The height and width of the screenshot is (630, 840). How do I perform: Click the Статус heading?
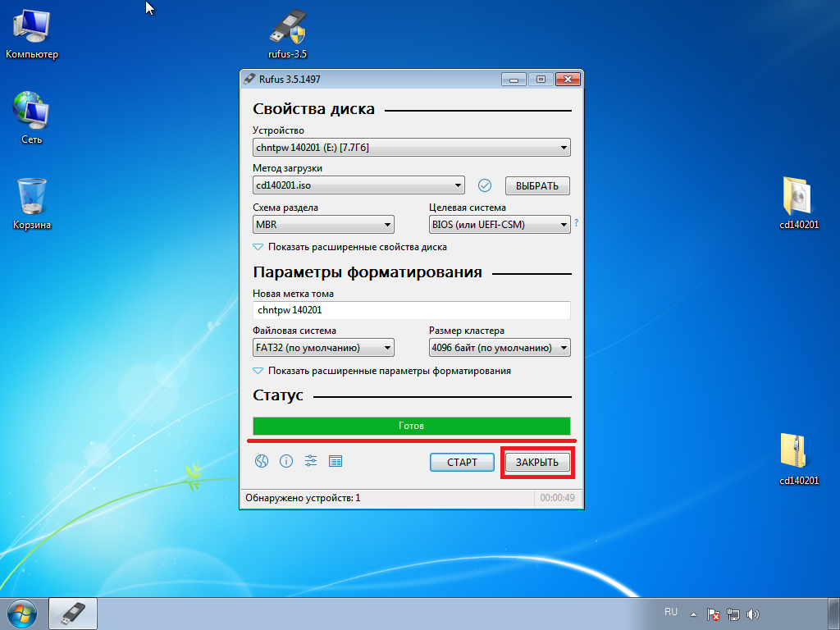[x=278, y=395]
